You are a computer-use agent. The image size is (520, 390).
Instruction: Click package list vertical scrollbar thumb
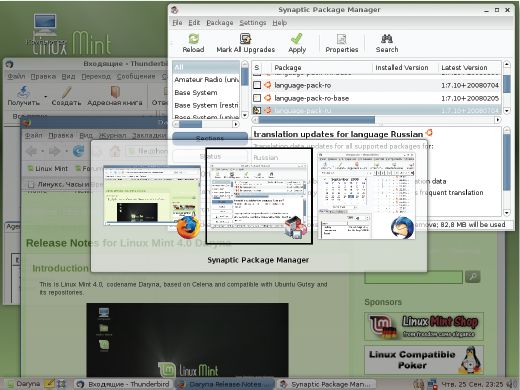[507, 84]
